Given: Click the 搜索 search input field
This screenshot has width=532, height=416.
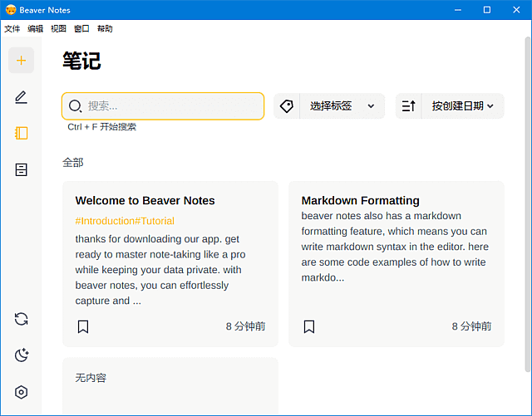Looking at the screenshot, I should pos(170,106).
